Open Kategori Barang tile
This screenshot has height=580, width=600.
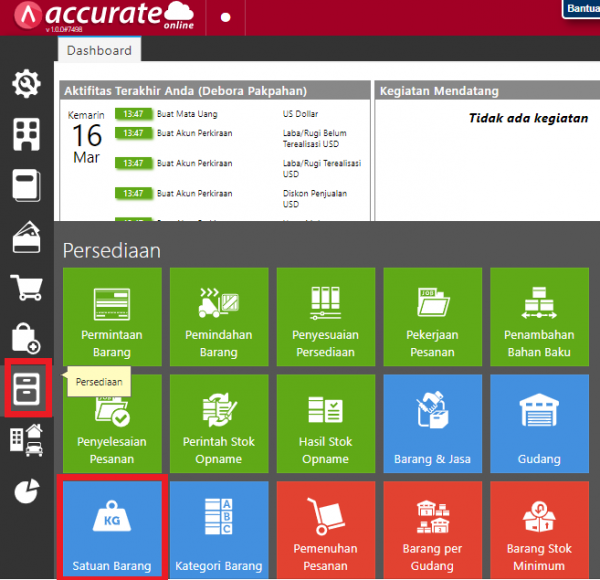[x=218, y=528]
